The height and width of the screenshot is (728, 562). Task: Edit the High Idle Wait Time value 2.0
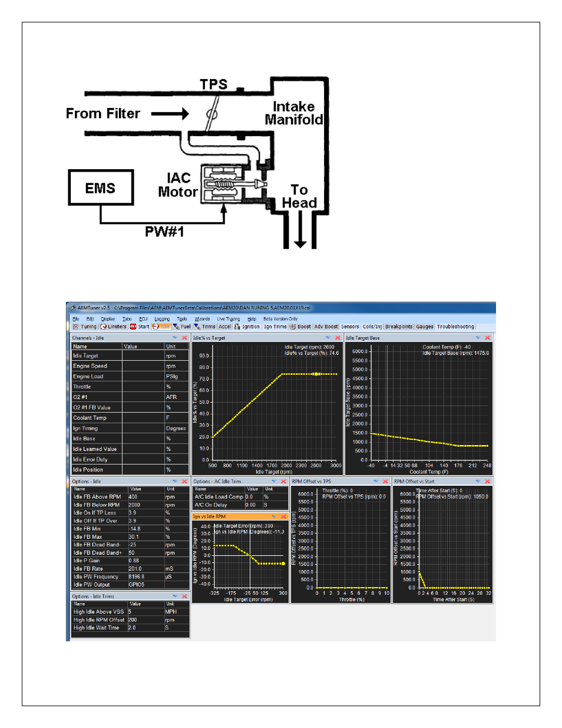(x=146, y=628)
